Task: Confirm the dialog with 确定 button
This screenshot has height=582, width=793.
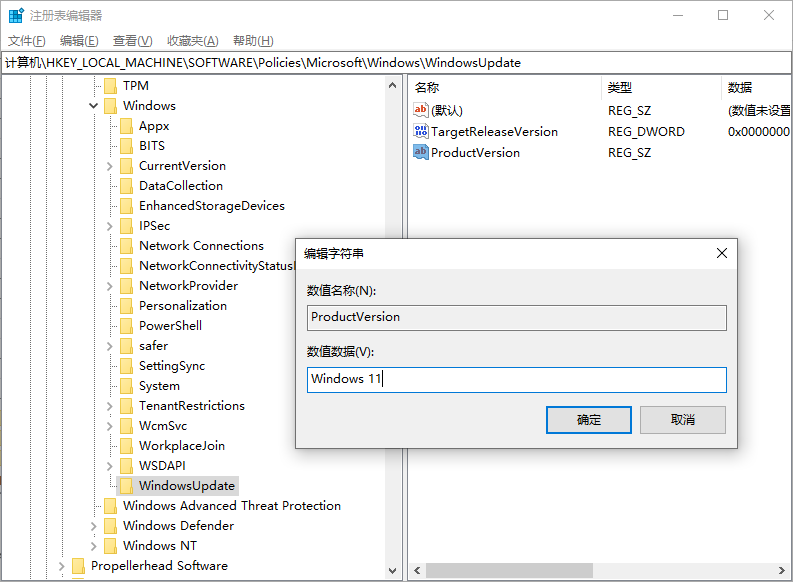Action: [589, 420]
